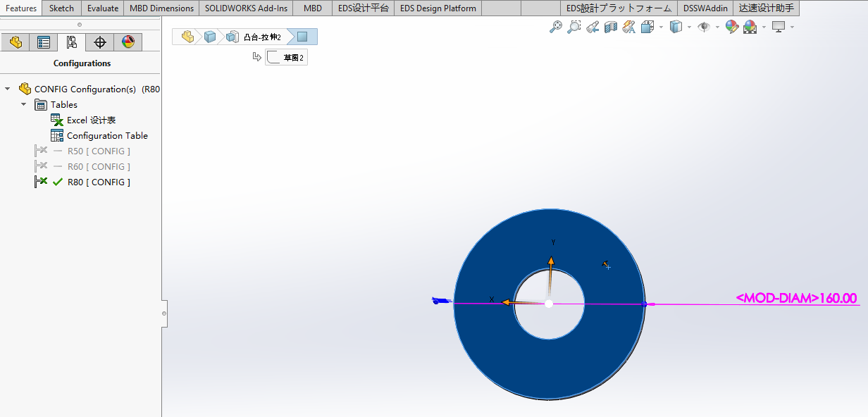The width and height of the screenshot is (868, 417).
Task: Click the Tables folder icon
Action: 42,104
